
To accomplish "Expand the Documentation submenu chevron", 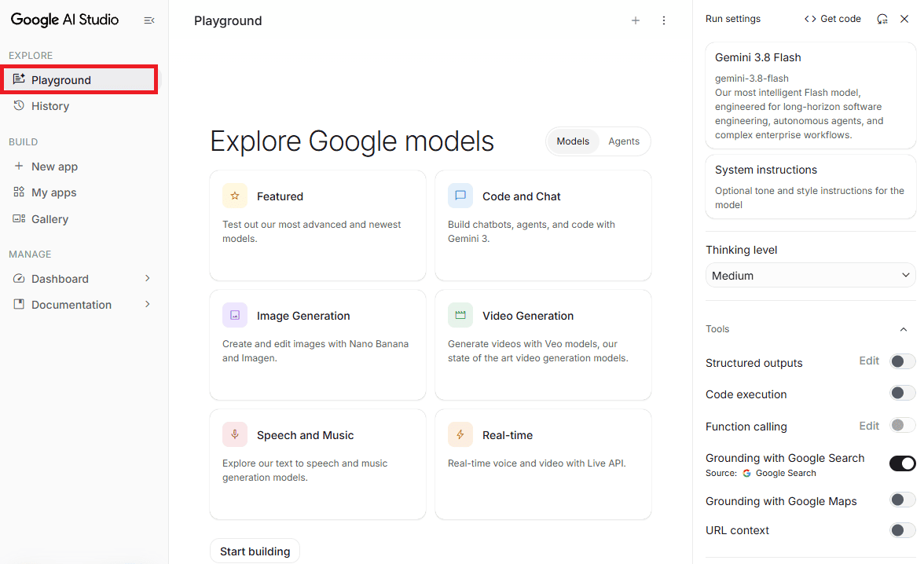I will [148, 304].
